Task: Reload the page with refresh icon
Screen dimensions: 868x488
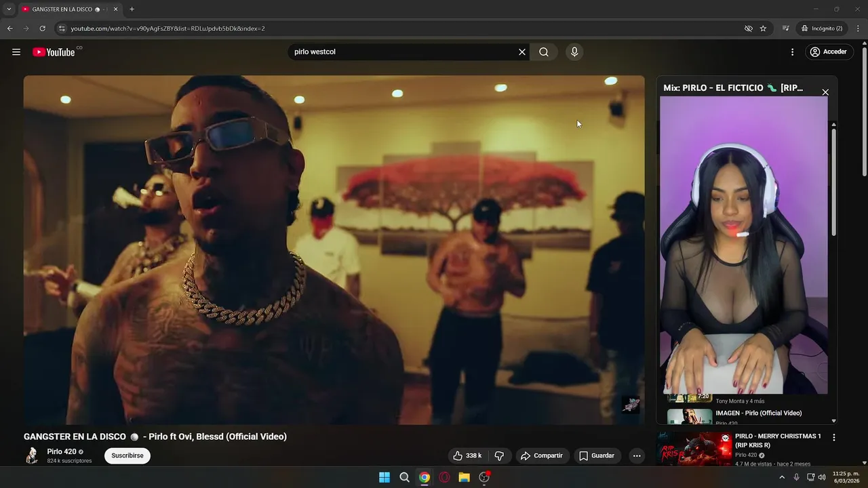Action: click(x=42, y=28)
